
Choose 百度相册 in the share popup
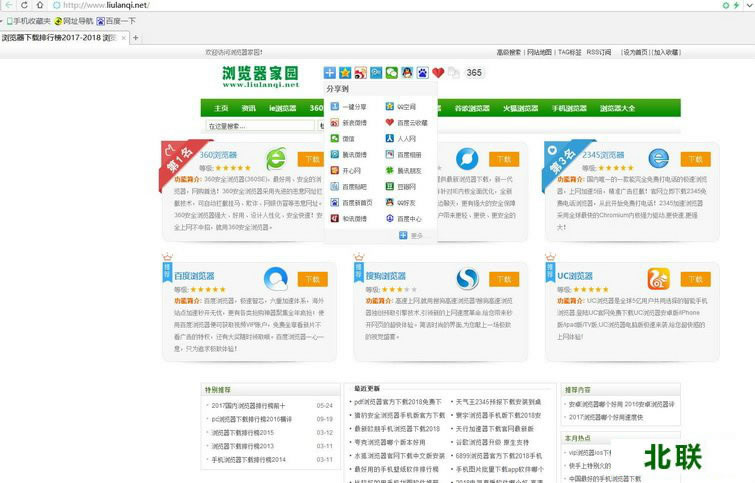[404, 155]
